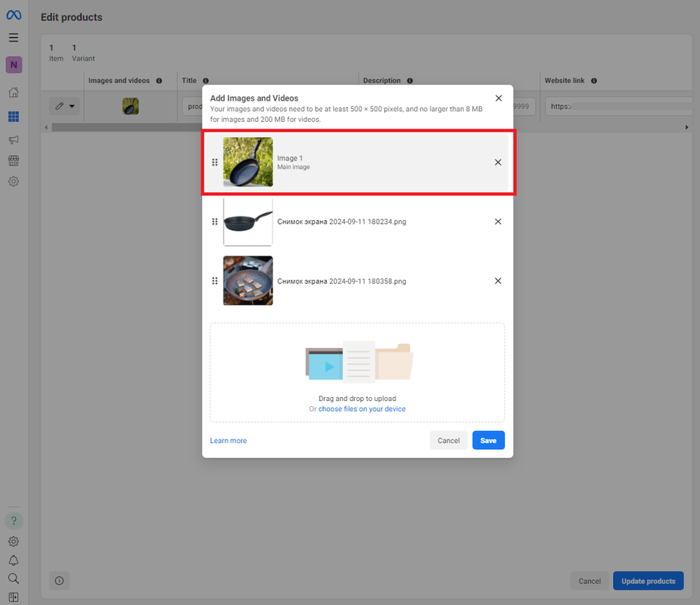Viewport: 700px width, 605px height.
Task: Click the Update products button
Action: point(649,581)
